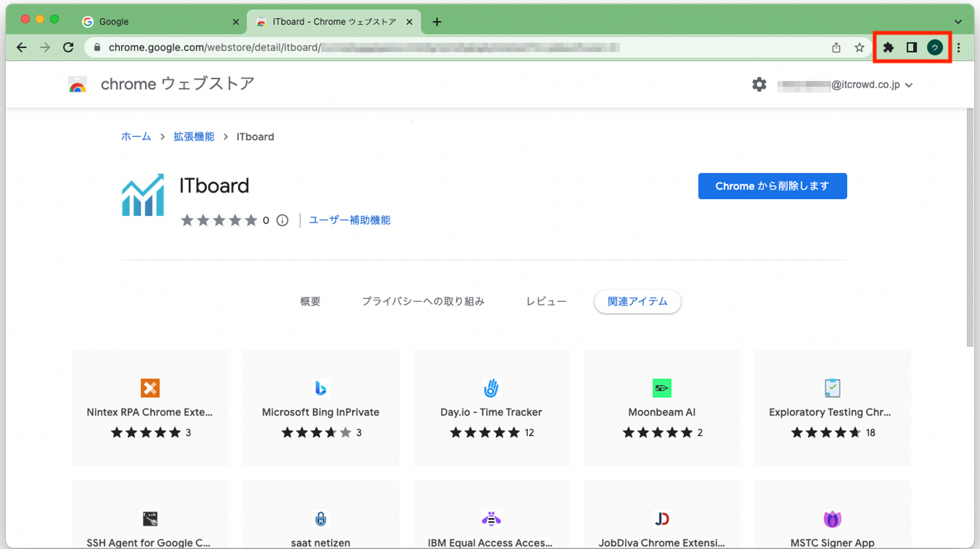This screenshot has height=549, width=980.
Task: Go to 拡張機能 breadcrumb link
Action: (x=194, y=137)
